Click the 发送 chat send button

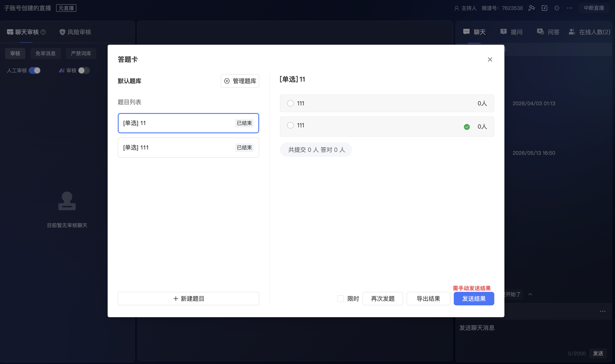pyautogui.click(x=598, y=353)
